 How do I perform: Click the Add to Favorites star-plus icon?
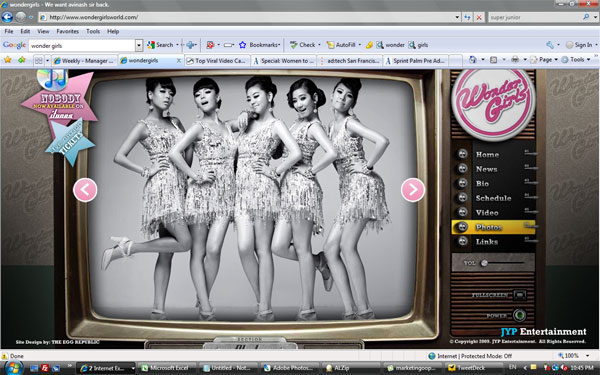click(21, 60)
